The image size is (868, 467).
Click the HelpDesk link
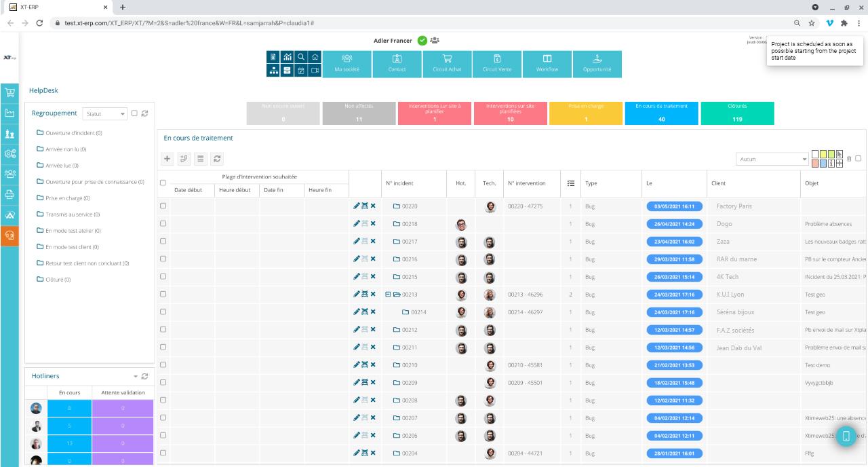coord(45,90)
